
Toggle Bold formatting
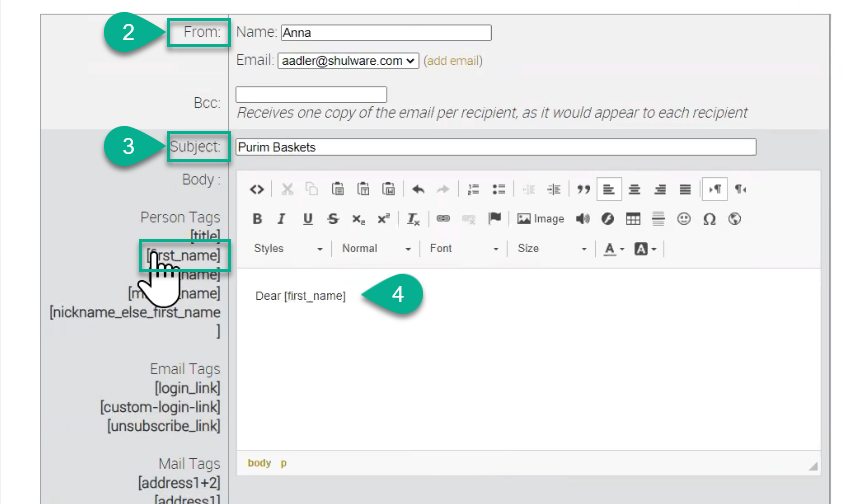point(257,219)
